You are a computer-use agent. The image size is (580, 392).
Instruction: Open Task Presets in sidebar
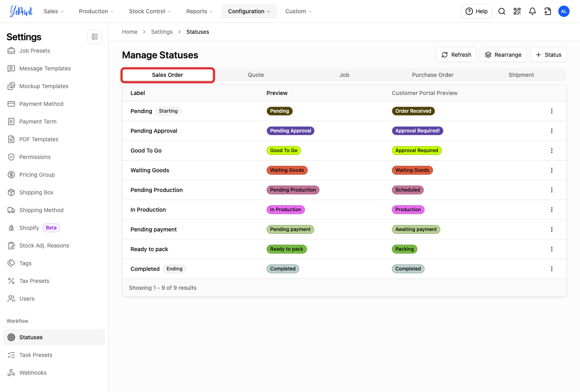point(36,355)
